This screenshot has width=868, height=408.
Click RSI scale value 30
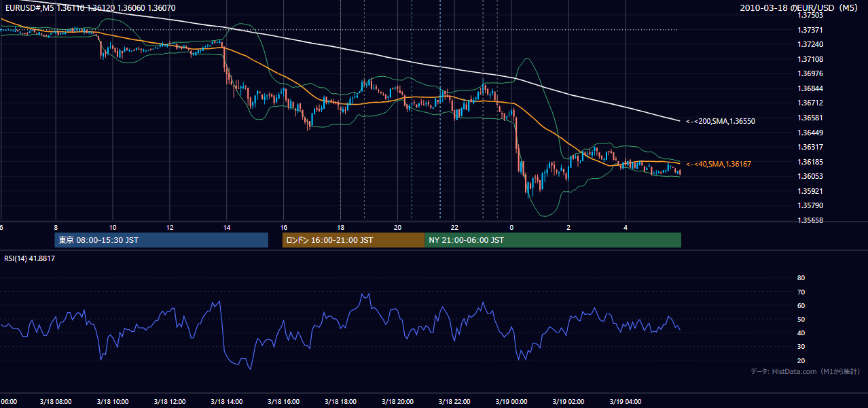(801, 347)
